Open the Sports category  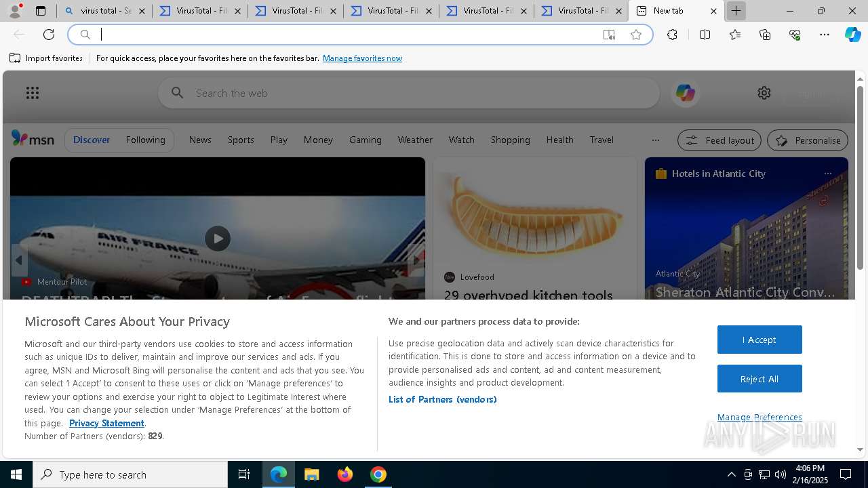point(241,140)
